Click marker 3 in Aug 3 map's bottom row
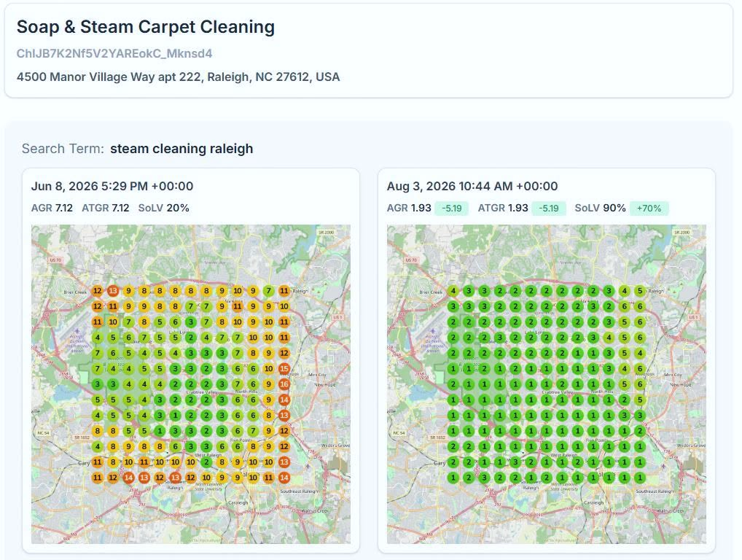The image size is (742, 560). click(x=484, y=478)
